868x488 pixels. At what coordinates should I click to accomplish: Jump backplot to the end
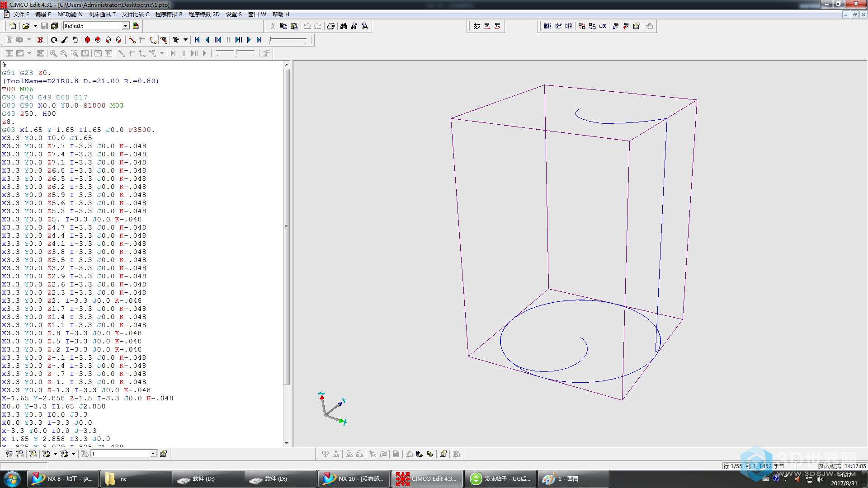click(x=259, y=40)
